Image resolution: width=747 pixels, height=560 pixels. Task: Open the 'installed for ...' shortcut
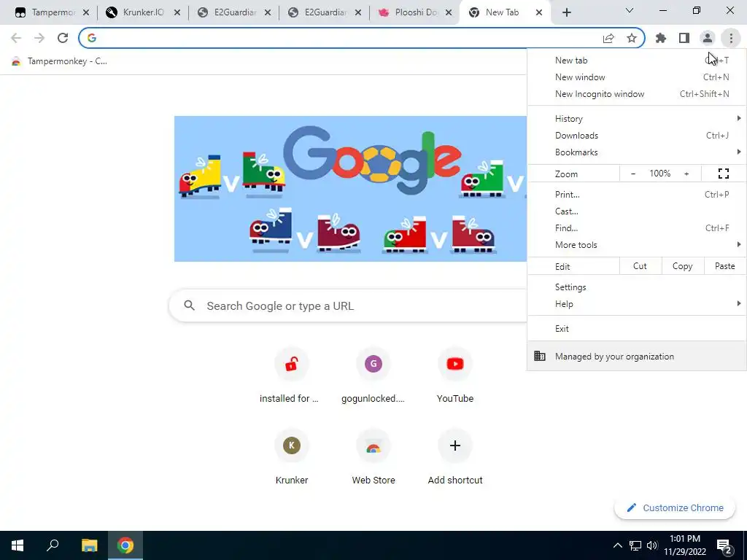click(292, 376)
